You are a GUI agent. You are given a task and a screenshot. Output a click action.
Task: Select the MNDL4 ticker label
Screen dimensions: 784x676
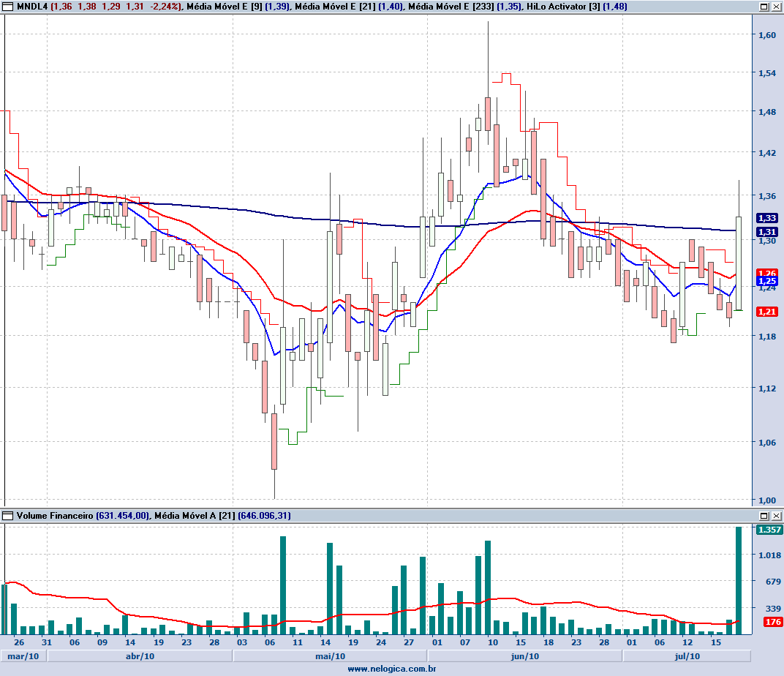pyautogui.click(x=32, y=7)
